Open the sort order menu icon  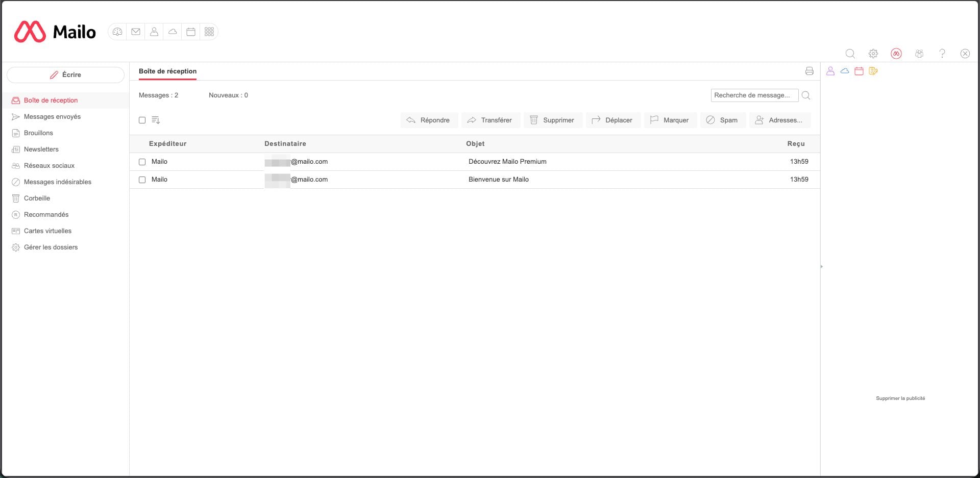[156, 120]
